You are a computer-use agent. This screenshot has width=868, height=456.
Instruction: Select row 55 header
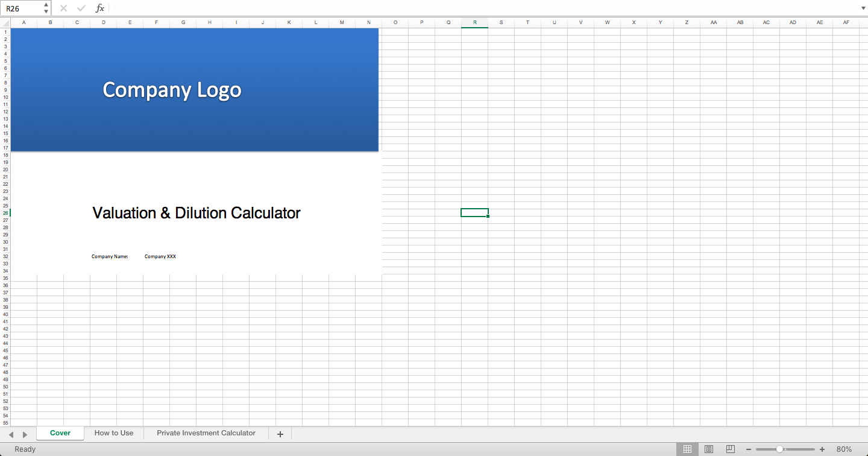[x=5, y=423]
